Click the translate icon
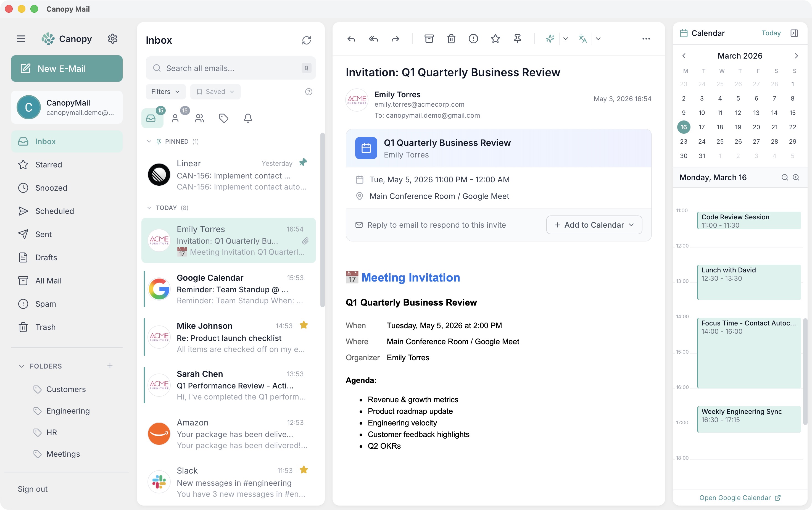The image size is (812, 510). click(582, 39)
